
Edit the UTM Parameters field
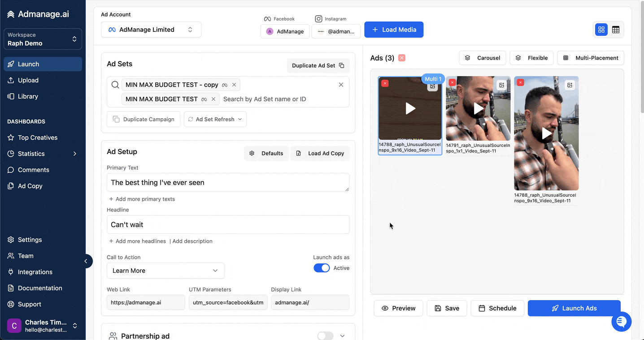[x=228, y=302]
